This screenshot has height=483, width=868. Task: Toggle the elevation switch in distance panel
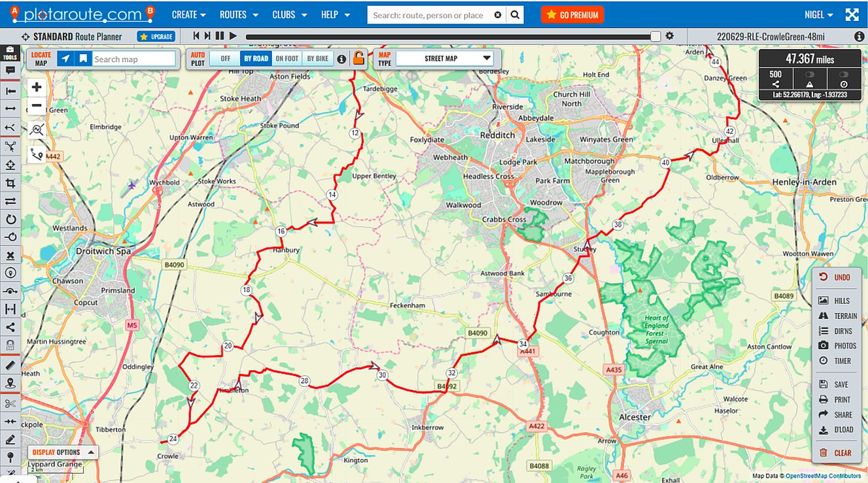[810, 75]
